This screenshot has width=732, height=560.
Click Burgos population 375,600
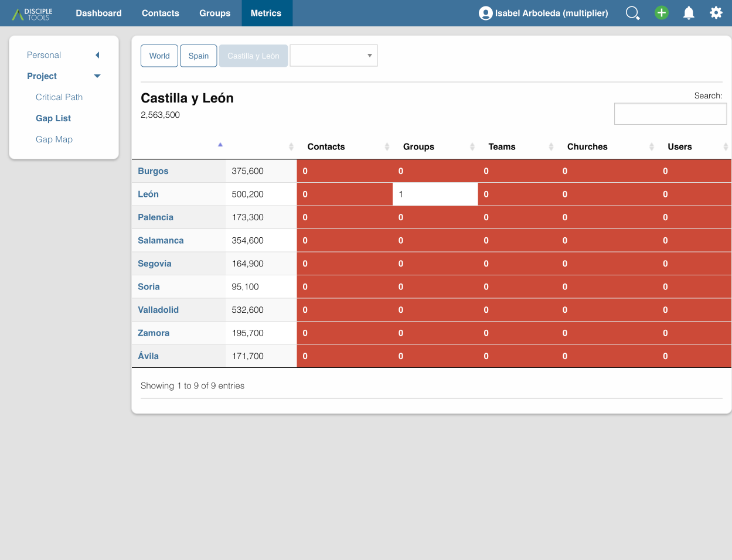(x=261, y=171)
